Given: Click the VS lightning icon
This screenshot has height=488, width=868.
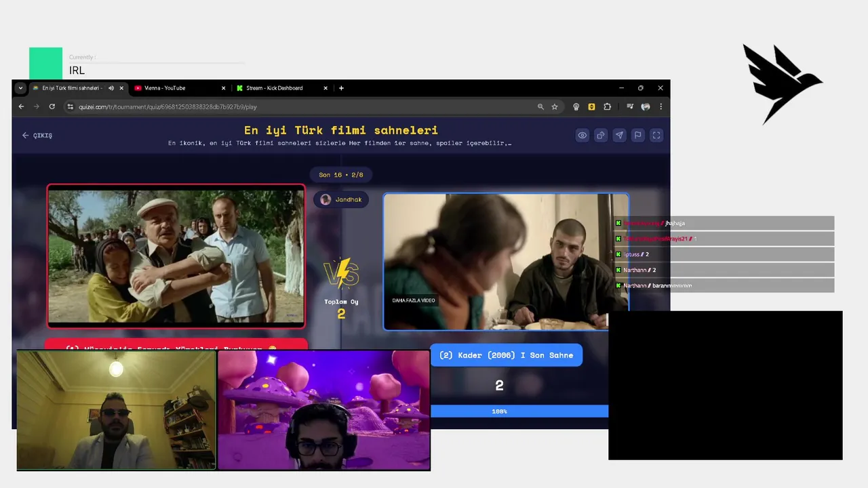Looking at the screenshot, I should coord(342,274).
